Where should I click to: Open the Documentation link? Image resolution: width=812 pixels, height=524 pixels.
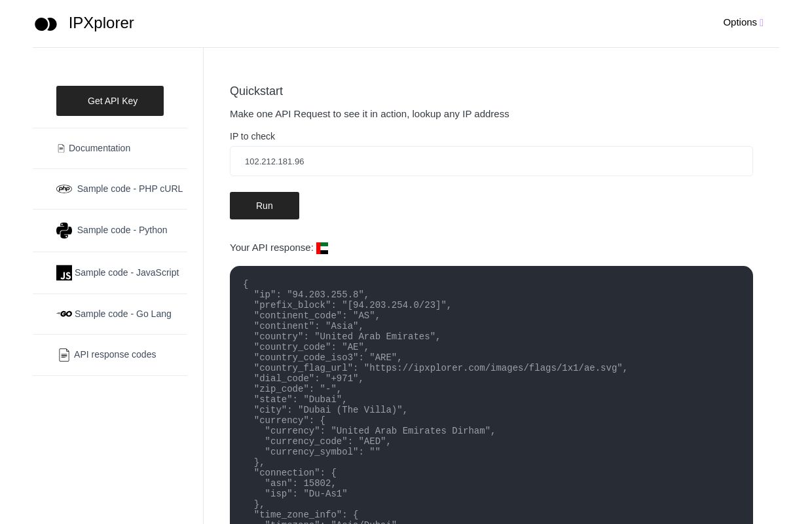(x=100, y=148)
